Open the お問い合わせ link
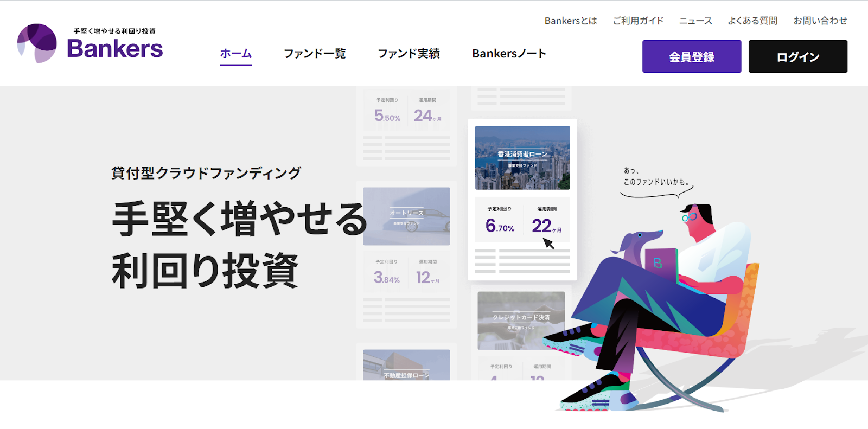Screen dimensions: 868x429 tap(820, 21)
